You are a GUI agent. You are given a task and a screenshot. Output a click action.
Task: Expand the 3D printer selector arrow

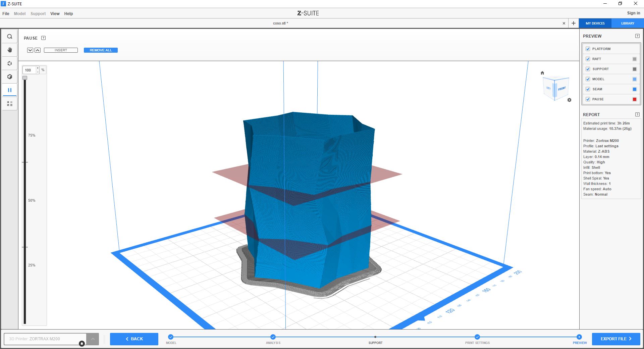(x=93, y=339)
